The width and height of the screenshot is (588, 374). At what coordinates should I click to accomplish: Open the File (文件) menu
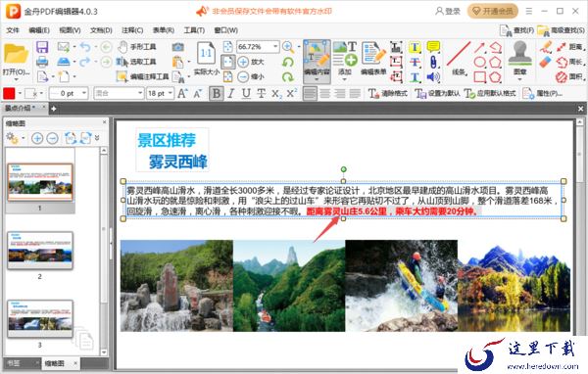click(x=13, y=30)
